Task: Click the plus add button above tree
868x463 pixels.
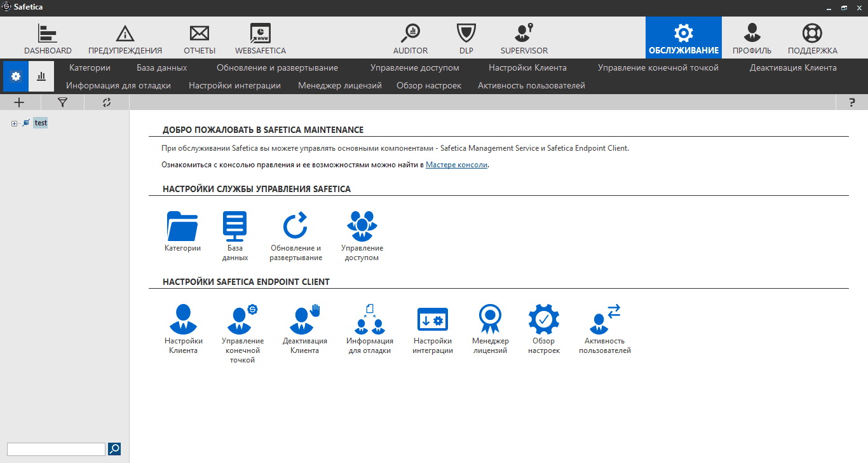Action: coord(19,102)
